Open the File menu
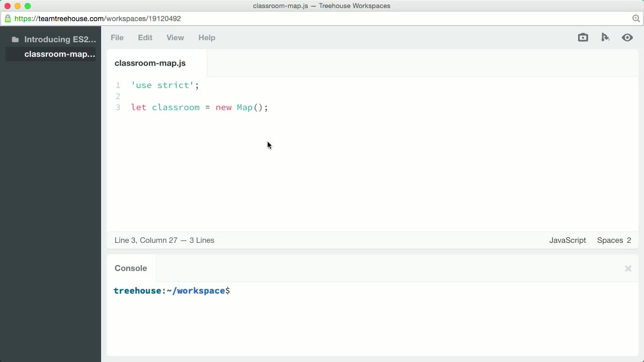The image size is (644, 362). point(117,38)
